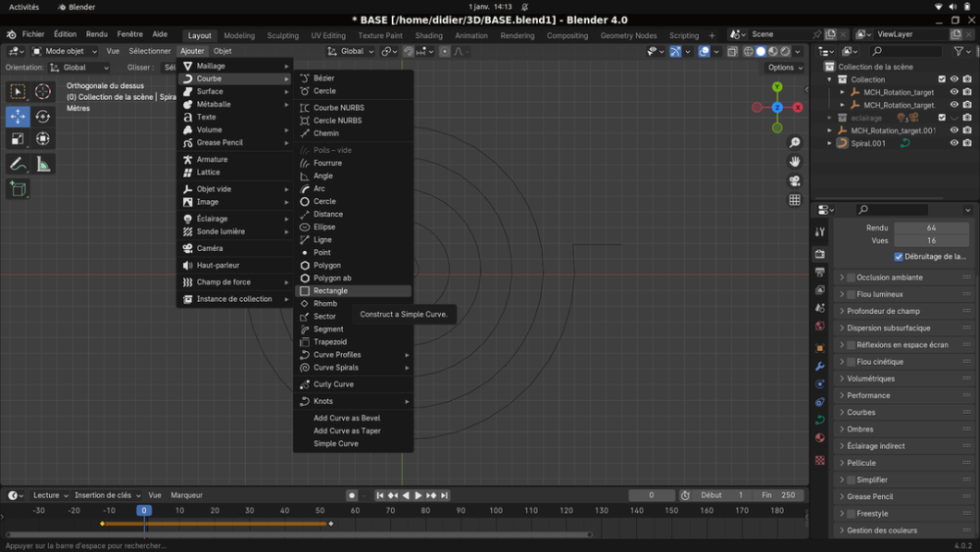Choose Rectangle from the curve submenu
This screenshot has height=552, width=980.
click(330, 291)
